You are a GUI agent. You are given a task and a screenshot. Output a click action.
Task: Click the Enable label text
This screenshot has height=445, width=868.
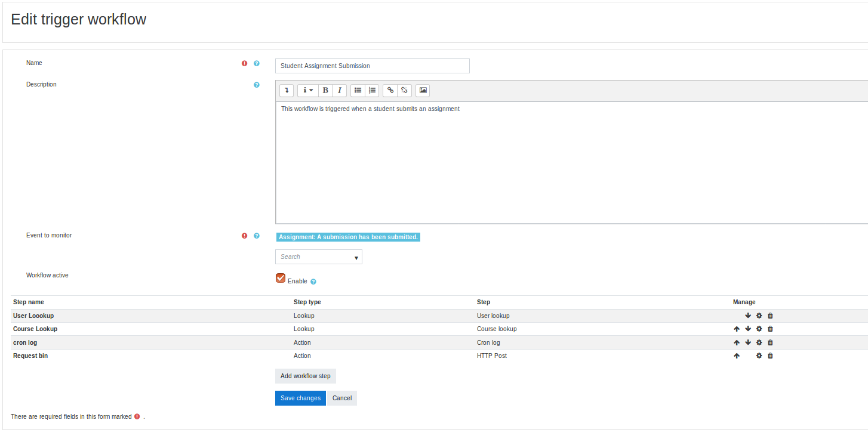point(297,281)
